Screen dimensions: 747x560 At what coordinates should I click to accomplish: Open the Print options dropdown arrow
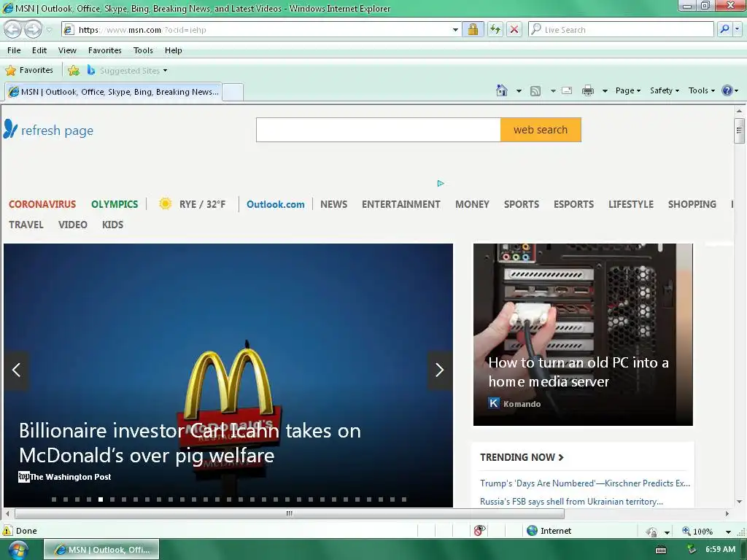coord(605,90)
